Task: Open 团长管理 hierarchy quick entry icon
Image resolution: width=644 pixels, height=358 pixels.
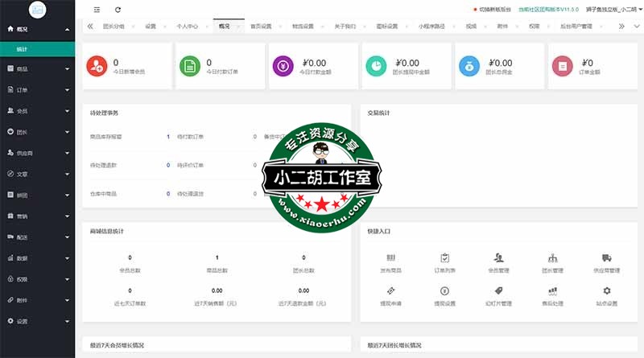Action: coord(553,258)
